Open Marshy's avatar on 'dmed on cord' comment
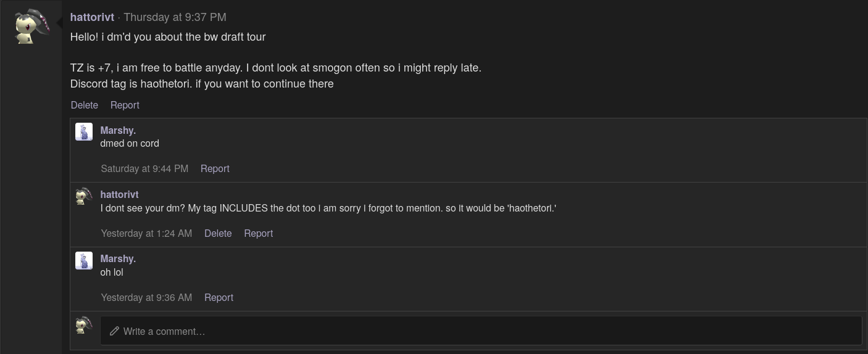The image size is (868, 354). tap(84, 132)
